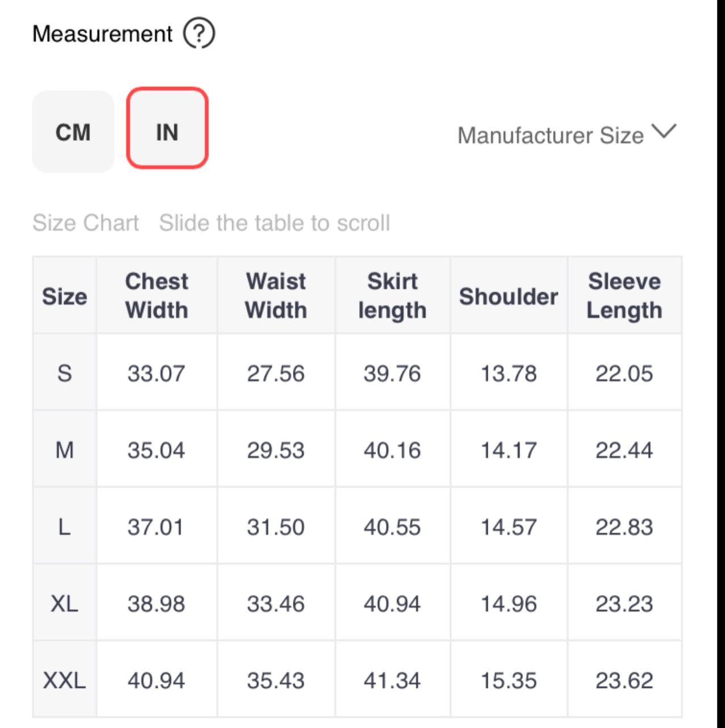This screenshot has width=725, height=728.
Task: Click the Size column header
Action: [65, 296]
